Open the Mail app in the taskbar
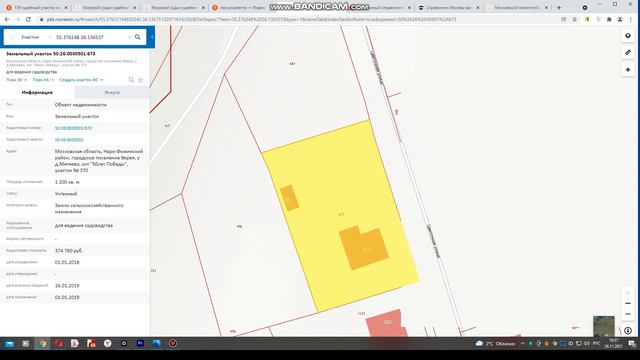Screen dimensions: 640x360 (x=9, y=344)
